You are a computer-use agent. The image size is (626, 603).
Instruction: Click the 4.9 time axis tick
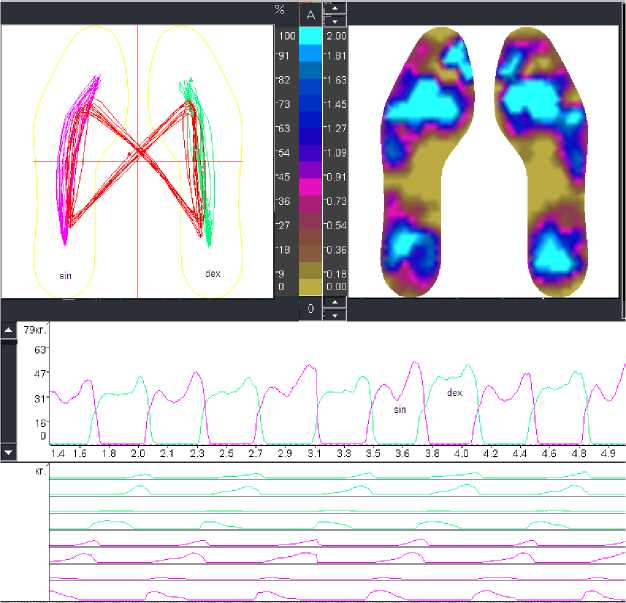point(608,454)
